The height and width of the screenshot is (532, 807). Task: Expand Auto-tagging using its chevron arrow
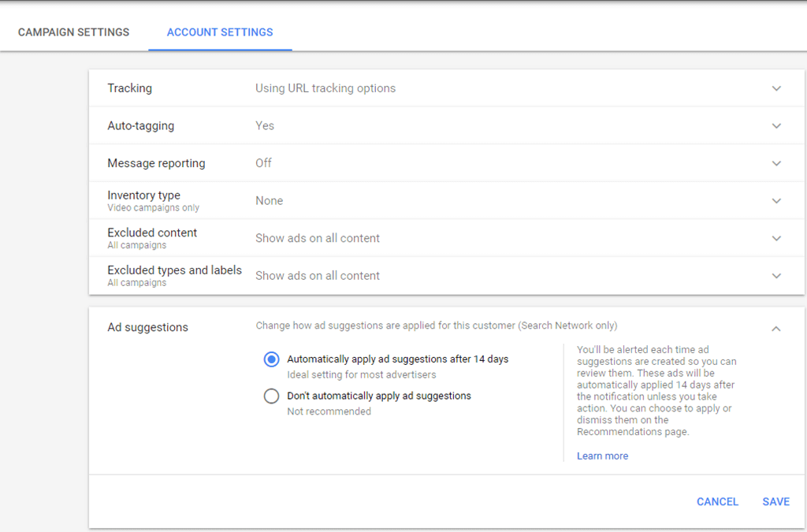tap(776, 126)
